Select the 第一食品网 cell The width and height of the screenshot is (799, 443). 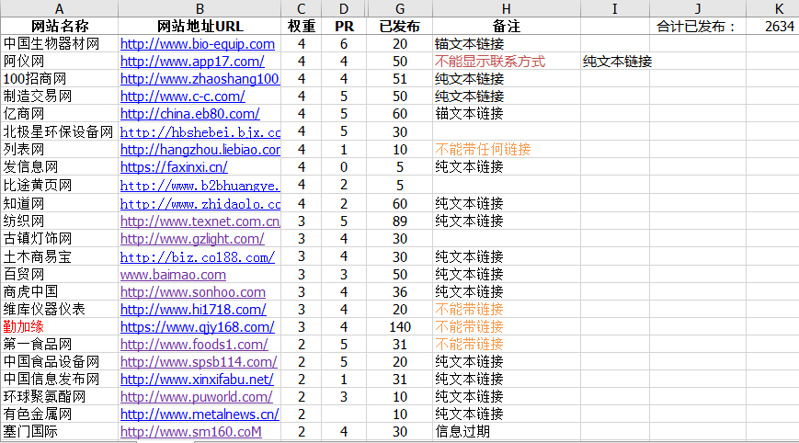click(59, 344)
